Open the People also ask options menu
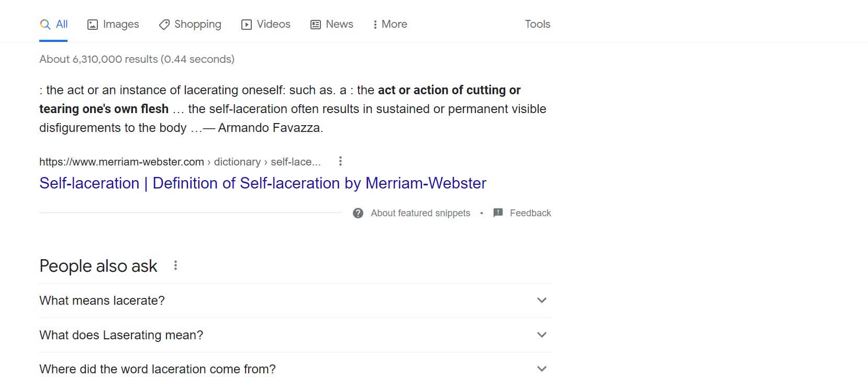Screen dimensions: 868x377 pyautogui.click(x=175, y=265)
